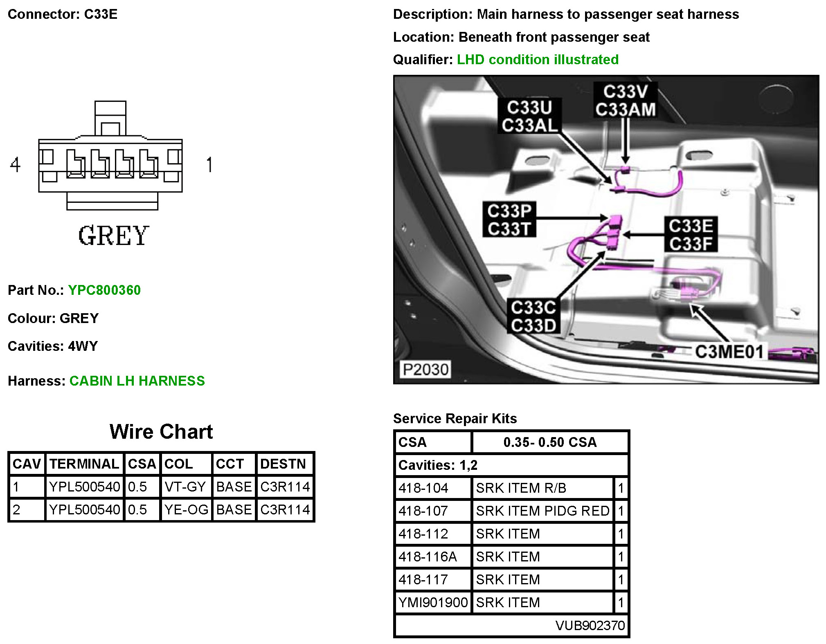The image size is (826, 644).
Task: Select repair kit item 418-104
Action: [423, 488]
